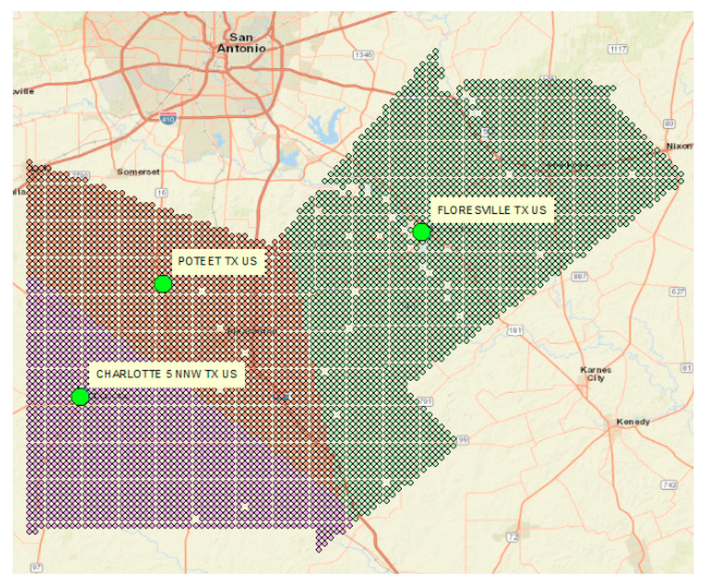711x588 pixels.
Task: Click the Interstate 410 highway shield
Action: click(168, 118)
